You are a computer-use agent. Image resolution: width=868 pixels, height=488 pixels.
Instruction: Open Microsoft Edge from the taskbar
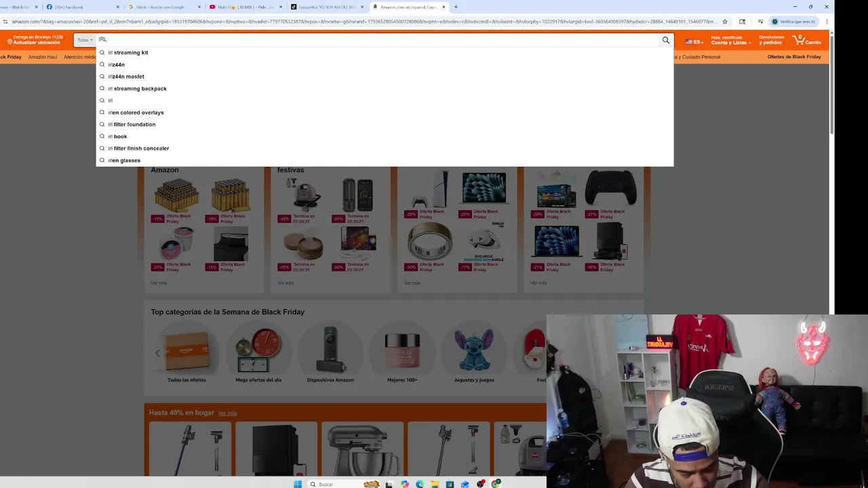(420, 484)
